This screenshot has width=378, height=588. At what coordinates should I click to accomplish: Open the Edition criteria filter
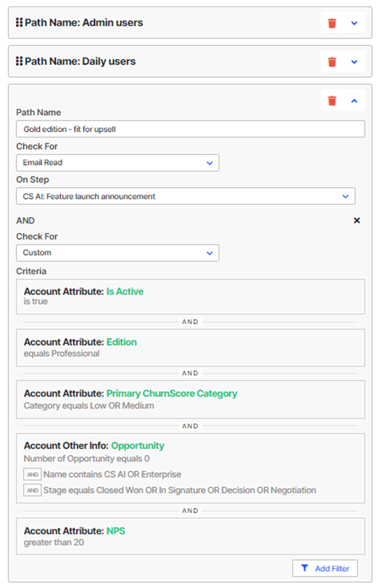[x=190, y=348]
